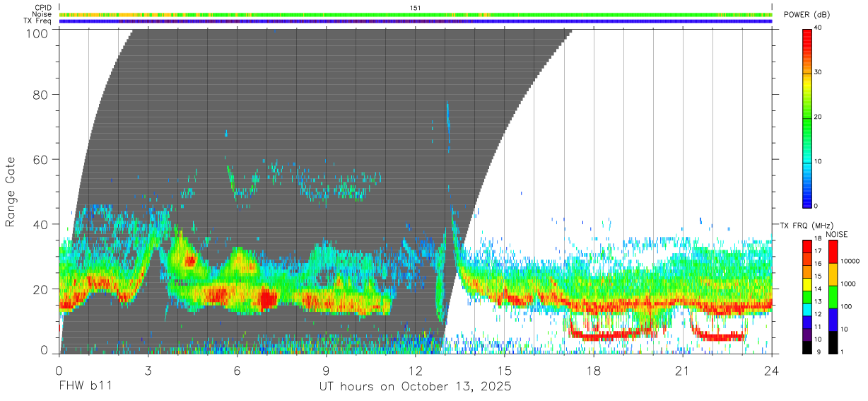
Task: Click the 14 label on TX FRQ scale
Action: [818, 289]
